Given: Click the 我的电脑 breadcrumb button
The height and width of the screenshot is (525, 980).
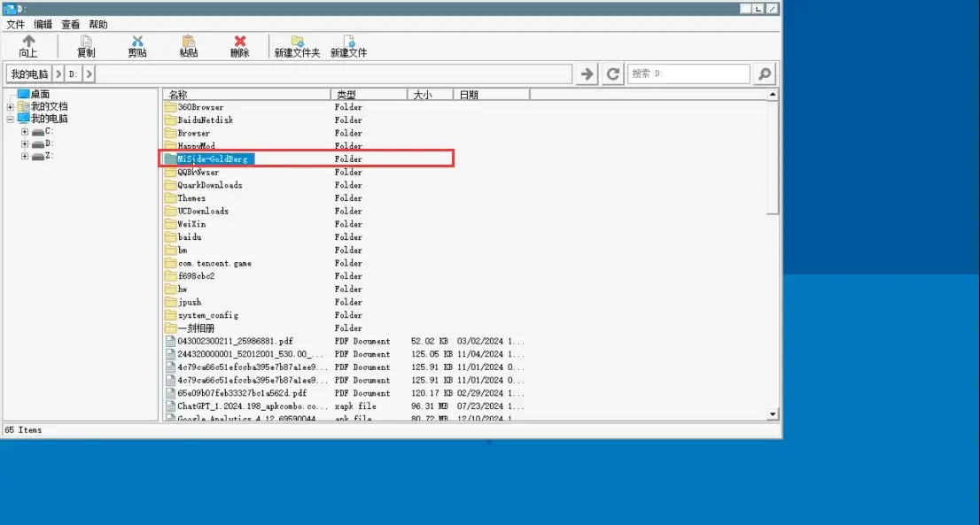Looking at the screenshot, I should 29,74.
